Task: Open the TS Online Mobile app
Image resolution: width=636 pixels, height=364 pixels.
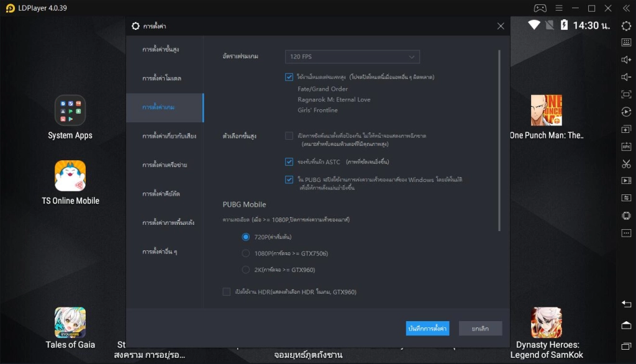Action: tap(70, 183)
